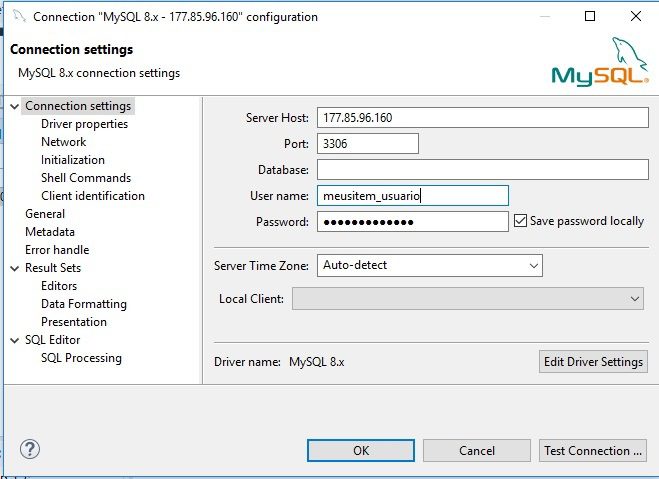Image resolution: width=659 pixels, height=479 pixels.
Task: Open Presentation settings
Action: 74,322
